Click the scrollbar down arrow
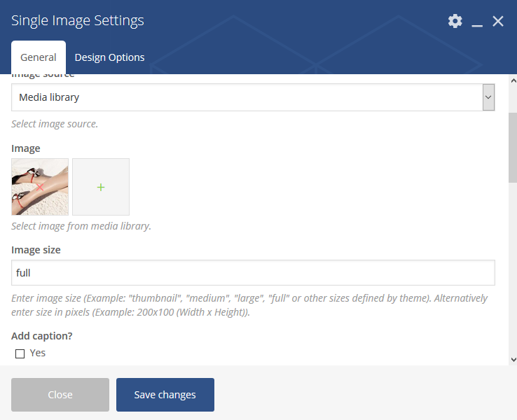This screenshot has height=420, width=517. [x=513, y=360]
